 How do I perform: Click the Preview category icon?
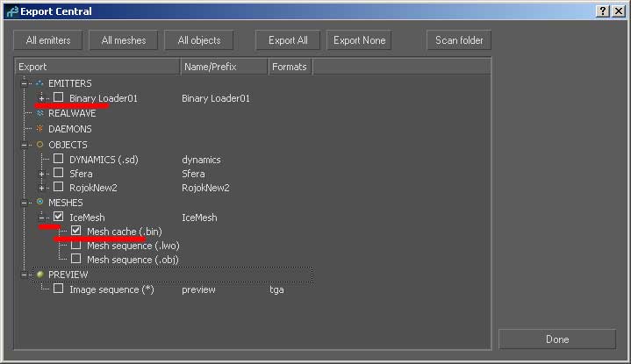(39, 274)
